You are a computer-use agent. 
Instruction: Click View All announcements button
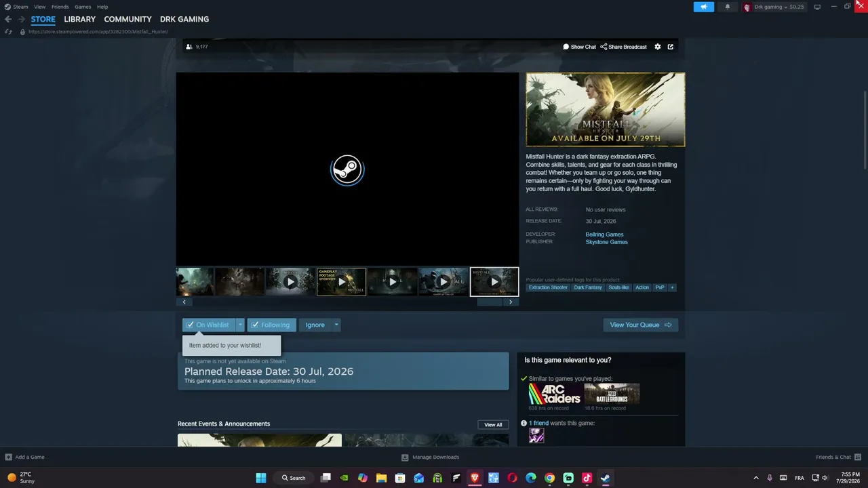(493, 425)
